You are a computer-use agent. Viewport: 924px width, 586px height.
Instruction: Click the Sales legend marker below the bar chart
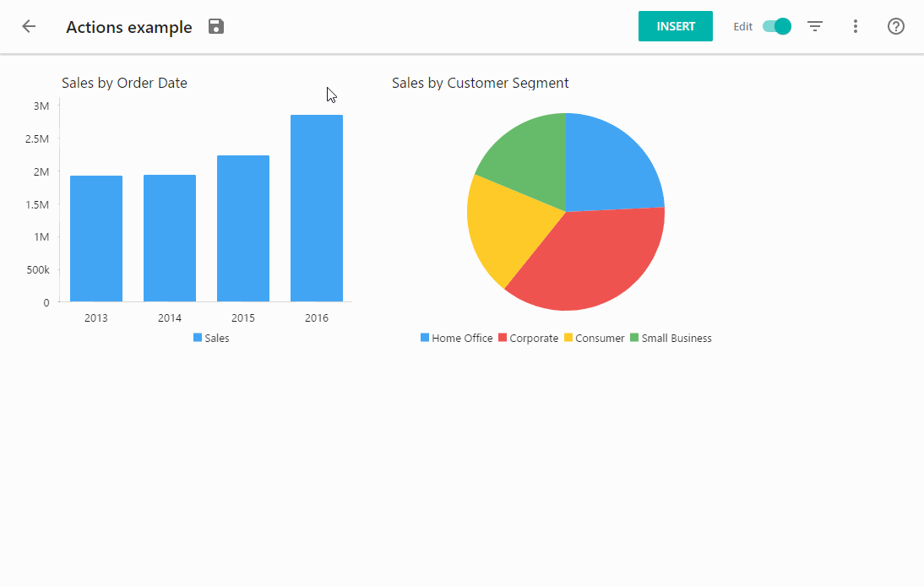pos(196,338)
